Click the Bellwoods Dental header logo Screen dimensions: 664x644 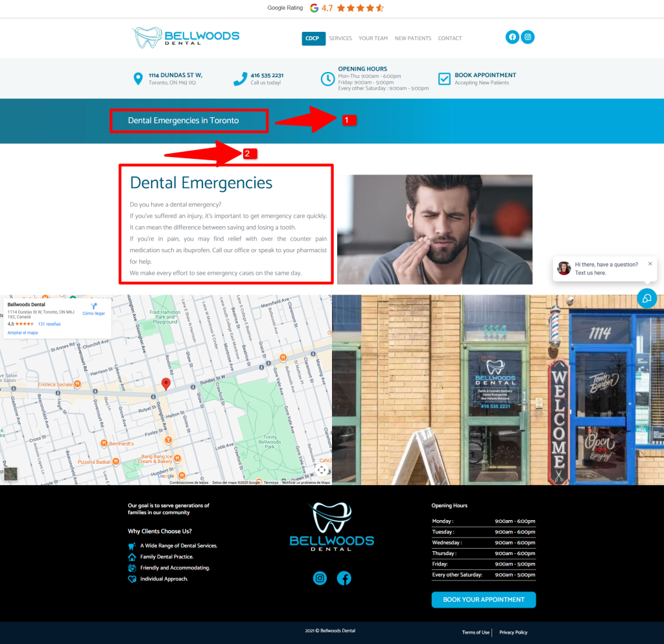coord(185,38)
